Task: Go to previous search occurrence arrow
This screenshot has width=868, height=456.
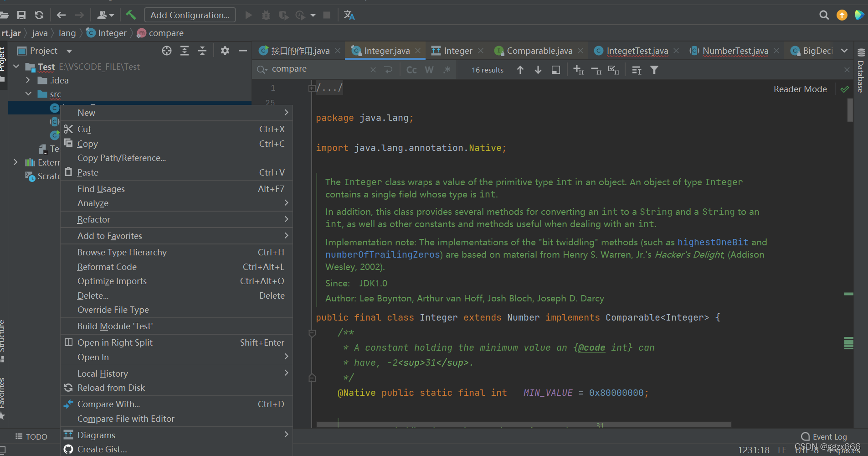Action: pyautogui.click(x=520, y=70)
